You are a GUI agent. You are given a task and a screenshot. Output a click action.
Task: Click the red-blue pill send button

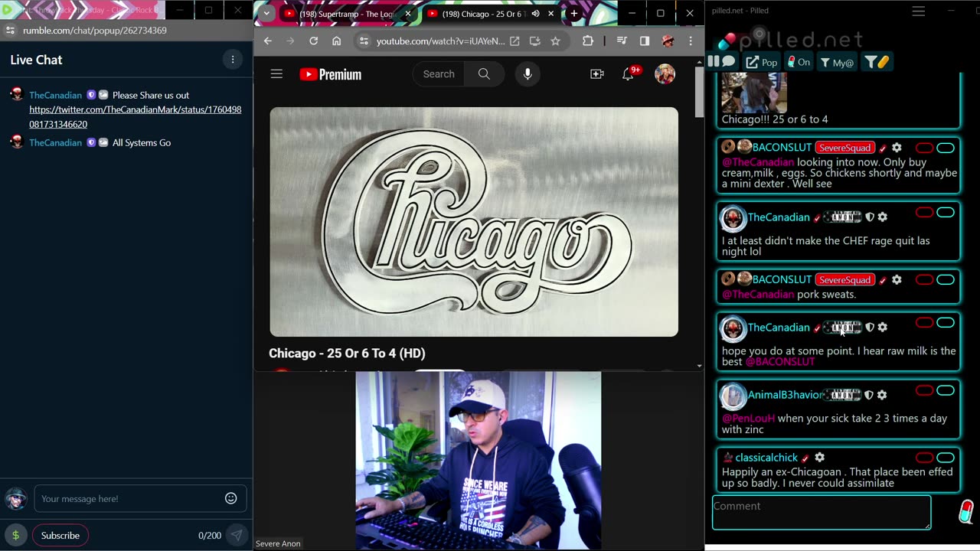coord(966,510)
